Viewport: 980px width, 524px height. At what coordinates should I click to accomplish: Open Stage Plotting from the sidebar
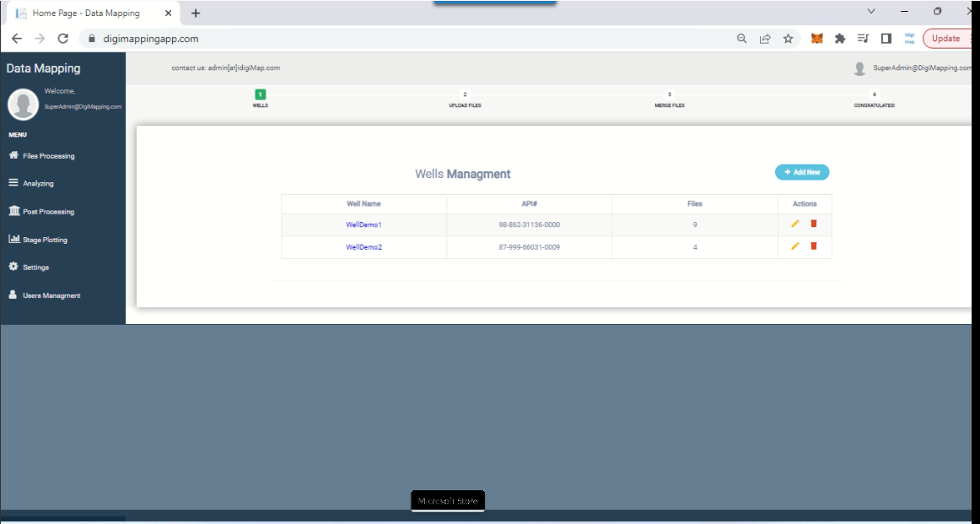tap(45, 240)
